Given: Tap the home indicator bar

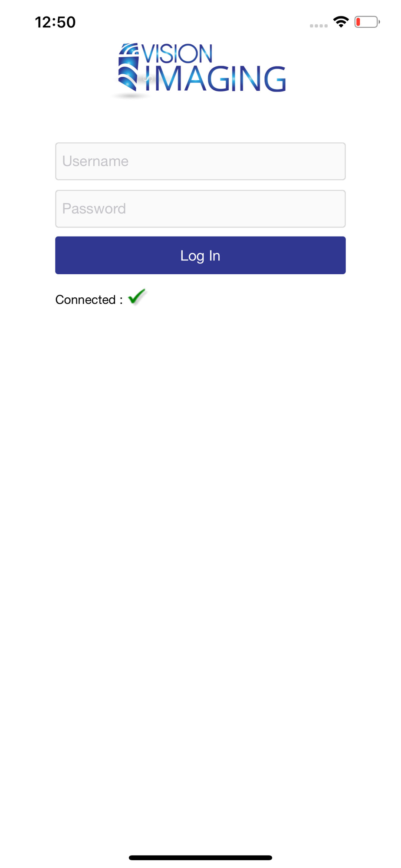Looking at the screenshot, I should (x=200, y=858).
